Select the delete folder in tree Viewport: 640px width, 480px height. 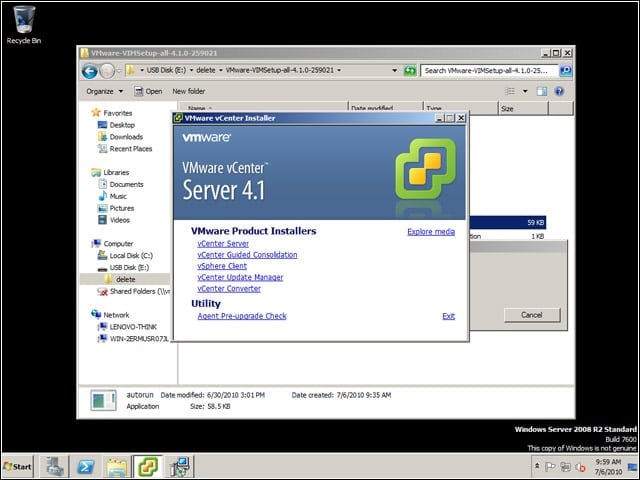pyautogui.click(x=125, y=279)
